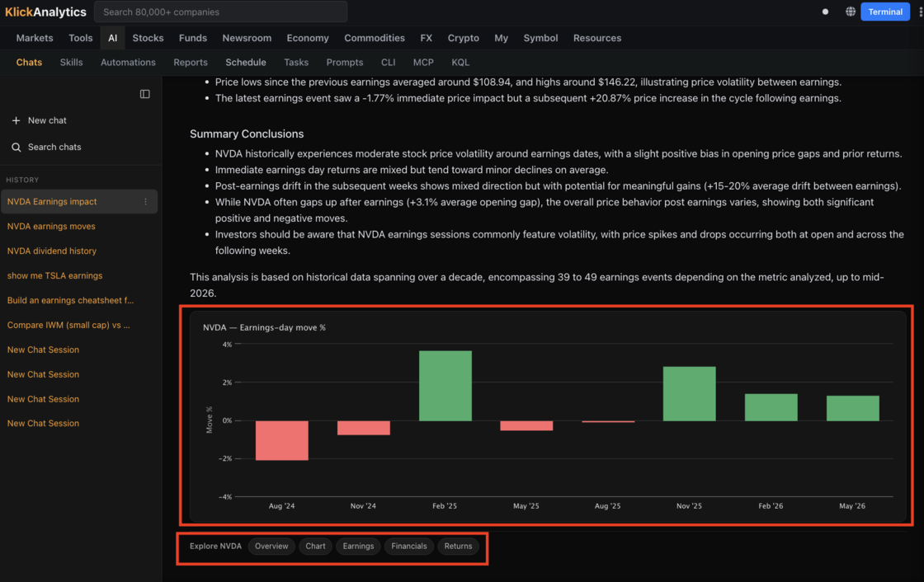Click Search chats in sidebar

tap(54, 148)
